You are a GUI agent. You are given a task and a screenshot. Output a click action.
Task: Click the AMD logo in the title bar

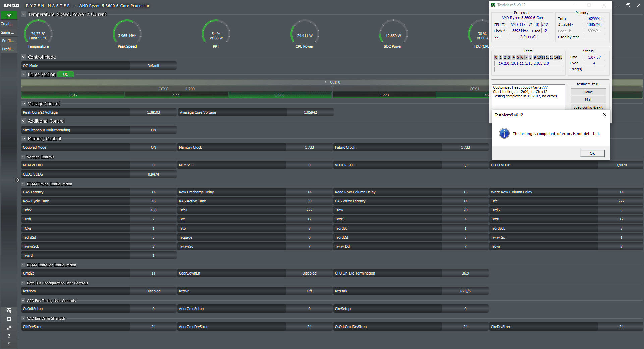pos(11,6)
